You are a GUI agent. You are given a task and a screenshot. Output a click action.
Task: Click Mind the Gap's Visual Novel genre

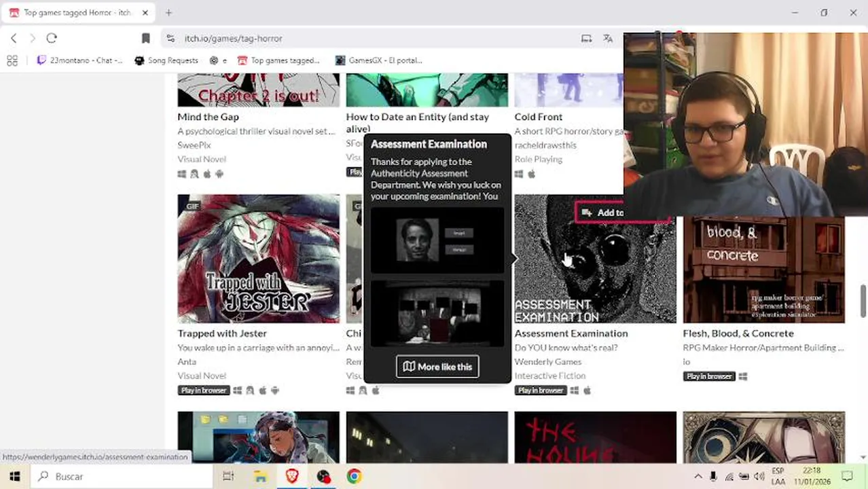coord(202,159)
